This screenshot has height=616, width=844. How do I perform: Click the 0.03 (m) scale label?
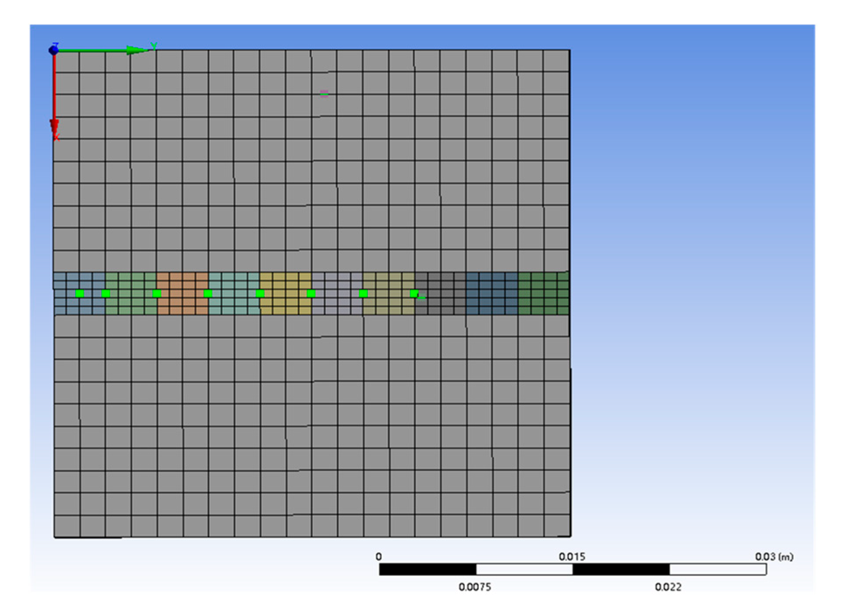point(774,557)
